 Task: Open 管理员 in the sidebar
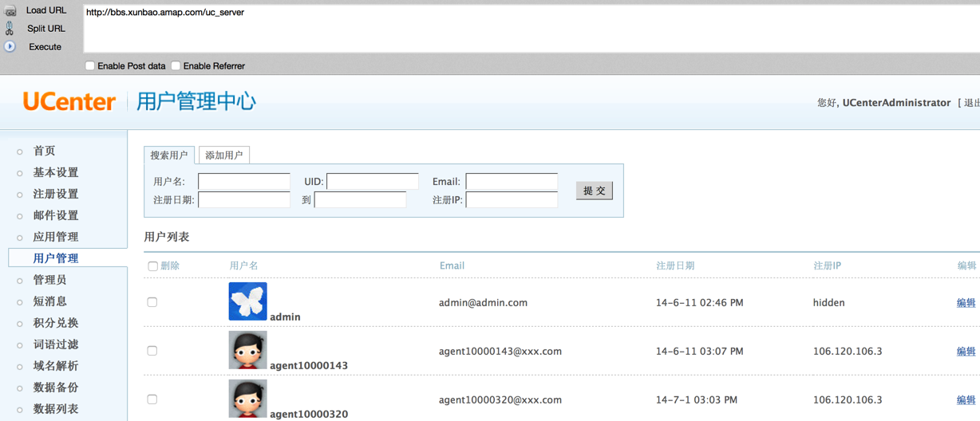(x=49, y=280)
